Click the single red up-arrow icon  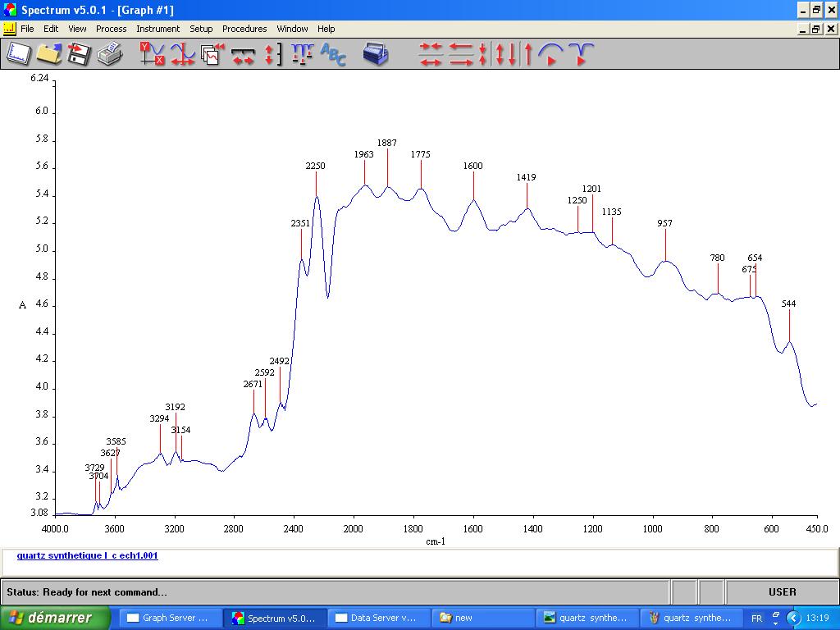click(x=528, y=54)
